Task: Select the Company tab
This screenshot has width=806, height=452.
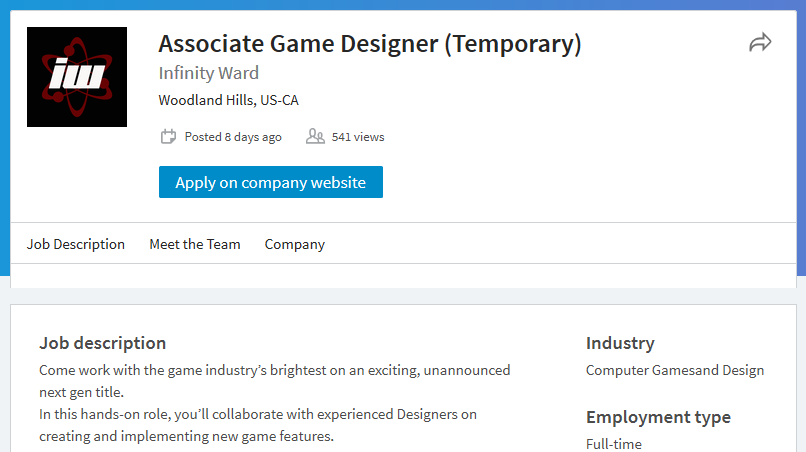Action: click(x=295, y=244)
